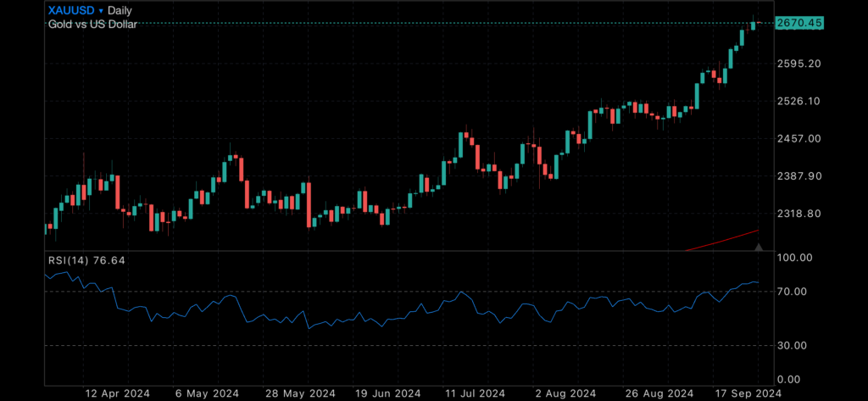Select the 2595.20 price axis label
The image size is (868, 401).
pos(798,64)
